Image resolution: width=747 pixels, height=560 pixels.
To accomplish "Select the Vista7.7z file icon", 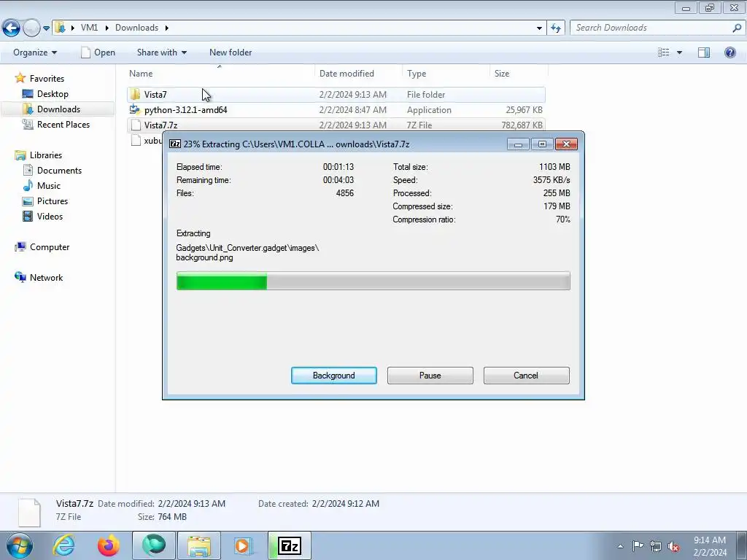I will pos(136,125).
